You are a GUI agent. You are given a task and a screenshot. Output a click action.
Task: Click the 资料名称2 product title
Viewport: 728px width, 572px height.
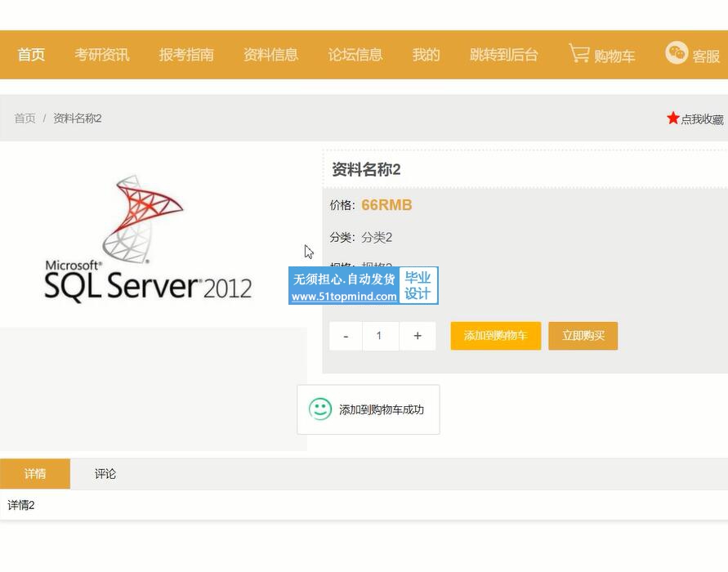[366, 169]
